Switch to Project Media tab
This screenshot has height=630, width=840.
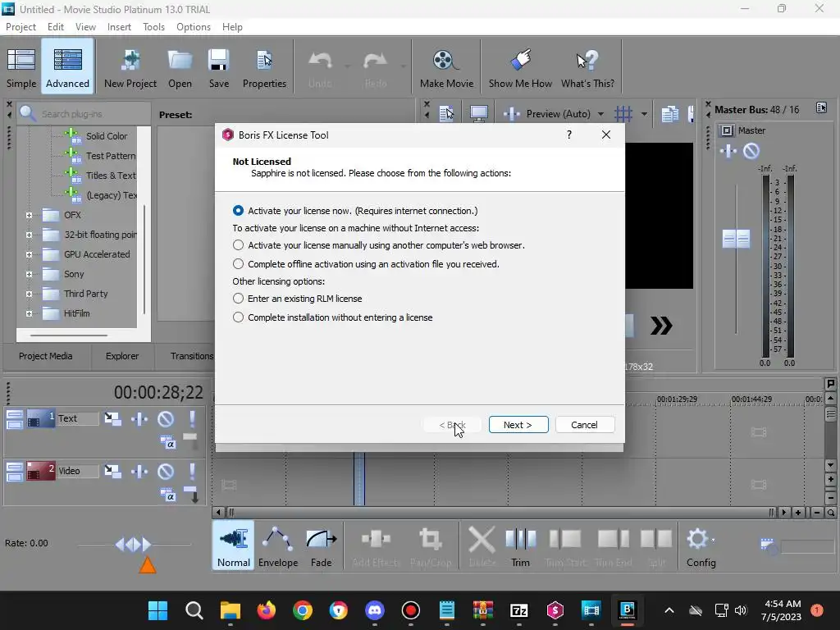46,356
